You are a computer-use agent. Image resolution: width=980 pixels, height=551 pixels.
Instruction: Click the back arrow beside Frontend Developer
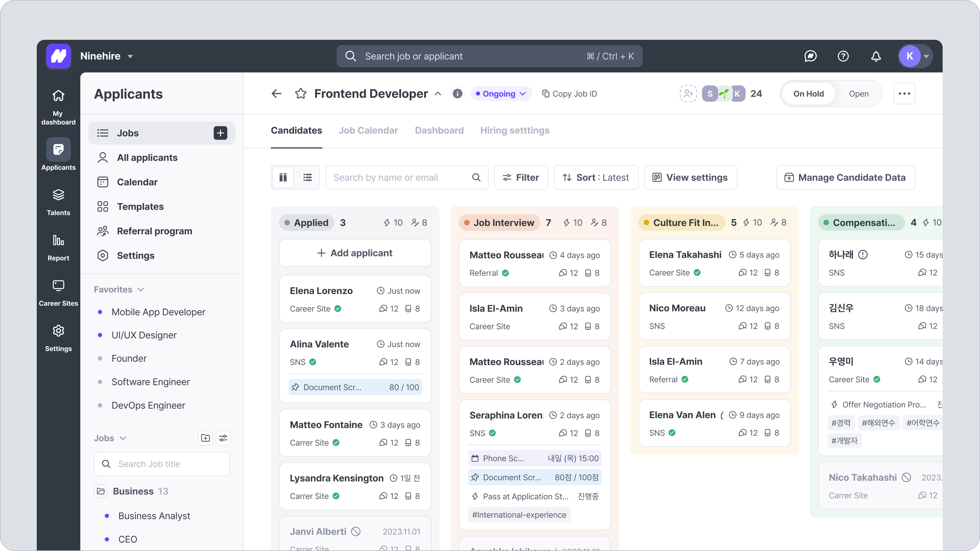pos(277,94)
